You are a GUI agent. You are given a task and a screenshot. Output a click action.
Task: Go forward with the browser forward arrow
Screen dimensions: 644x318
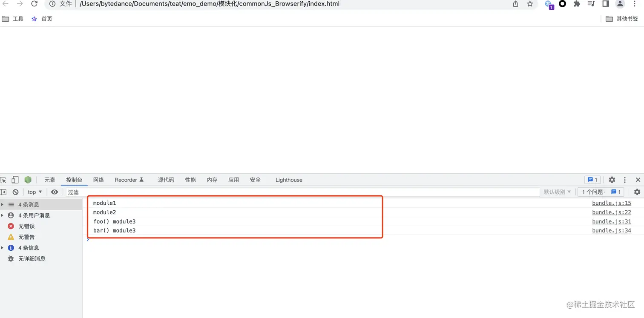click(20, 4)
